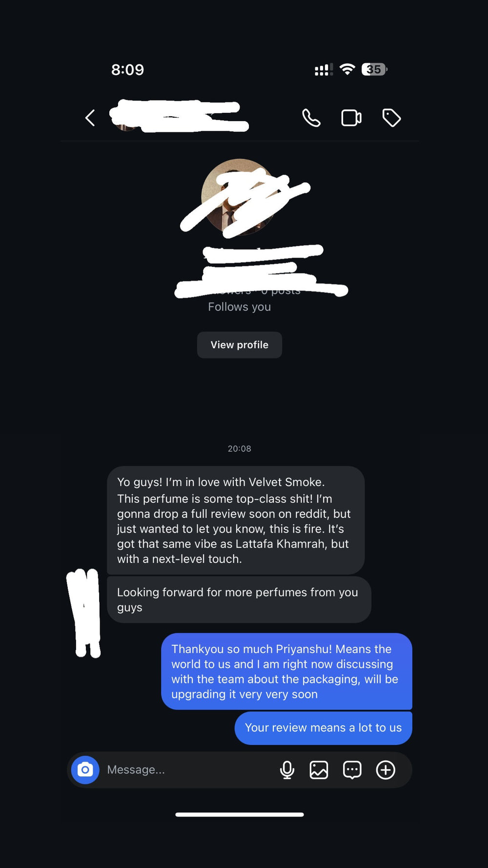The image size is (488, 868).
Task: Focus the Message... input field
Action: click(x=185, y=770)
